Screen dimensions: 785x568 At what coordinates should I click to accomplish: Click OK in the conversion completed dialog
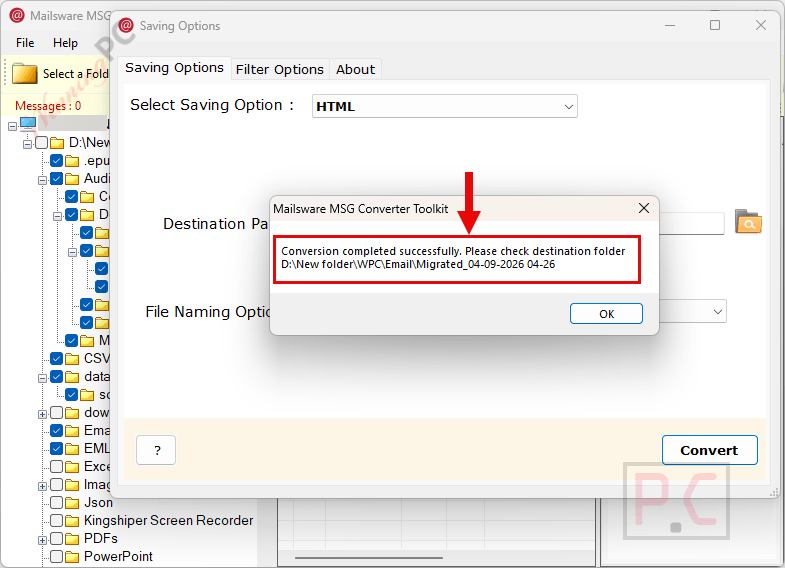(x=606, y=314)
